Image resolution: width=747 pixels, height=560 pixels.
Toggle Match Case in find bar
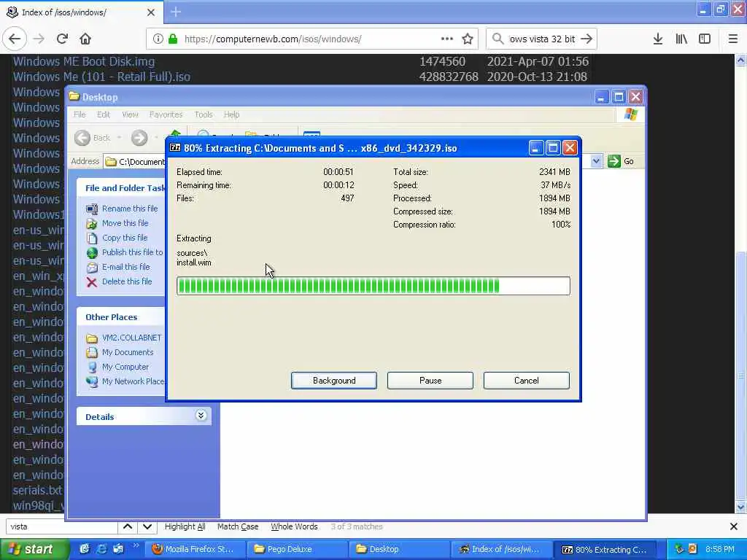tap(238, 526)
